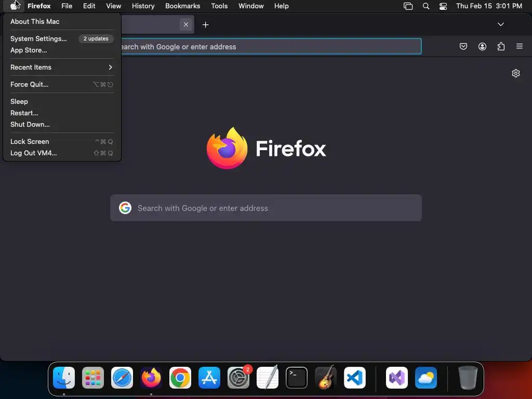The image size is (532, 399).
Task: Open Spotlight search magnifier in menu bar
Action: 426,6
